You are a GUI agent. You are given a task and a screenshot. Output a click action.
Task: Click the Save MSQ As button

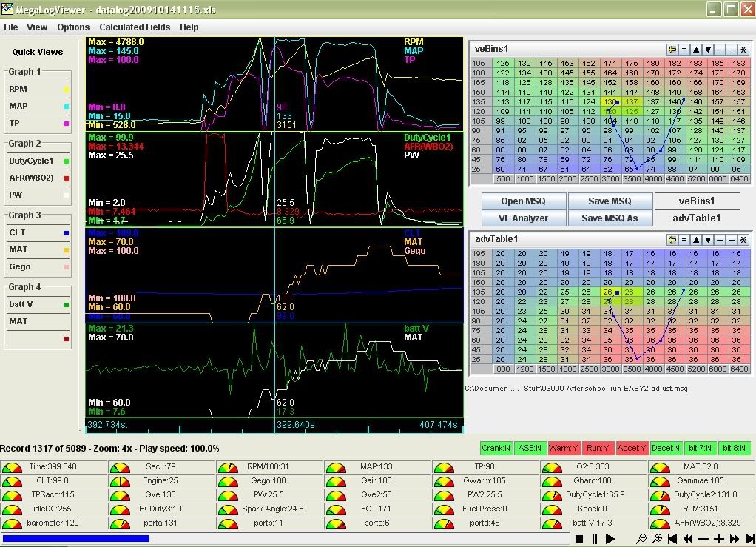pyautogui.click(x=610, y=218)
